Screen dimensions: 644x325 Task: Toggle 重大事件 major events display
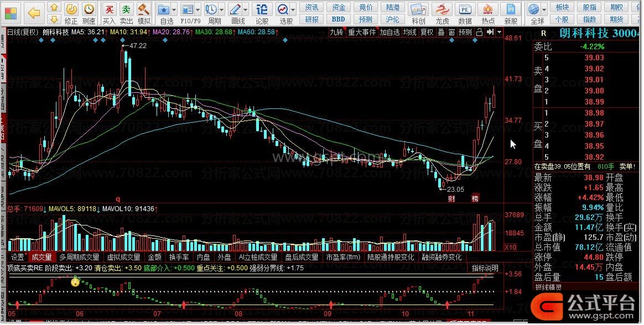[362, 32]
